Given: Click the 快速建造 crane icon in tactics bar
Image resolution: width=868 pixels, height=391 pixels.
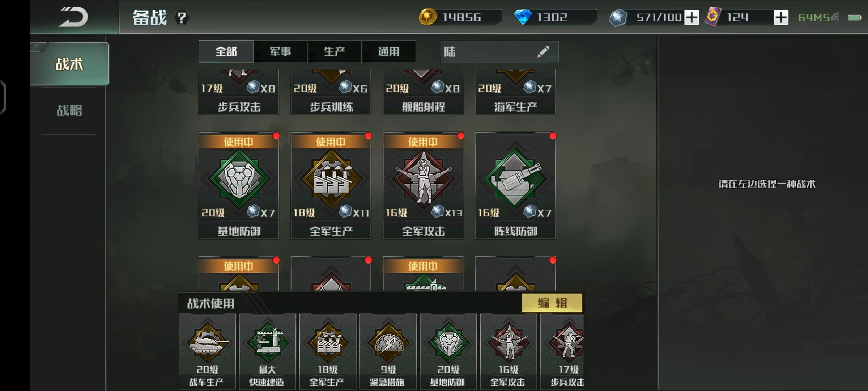Looking at the screenshot, I should pyautogui.click(x=267, y=352).
